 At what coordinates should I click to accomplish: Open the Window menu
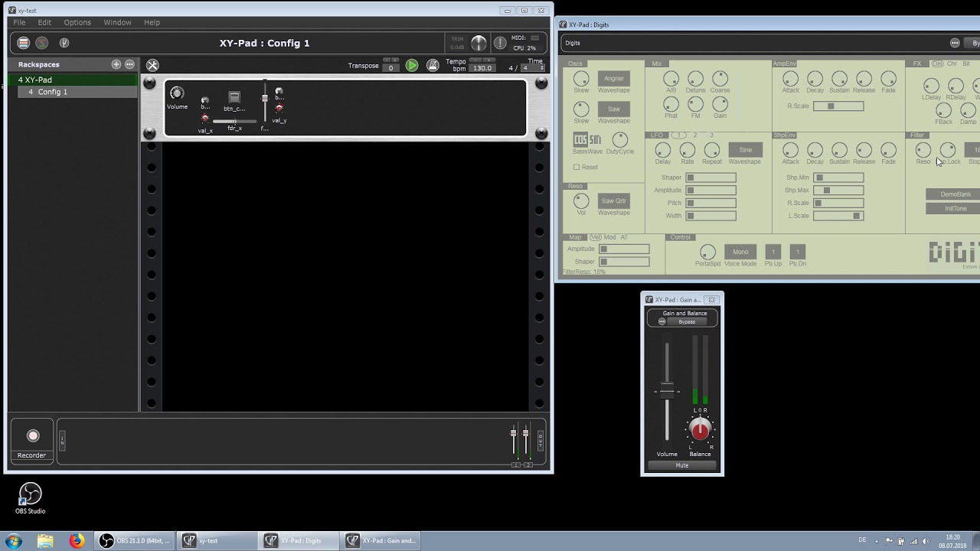point(117,22)
